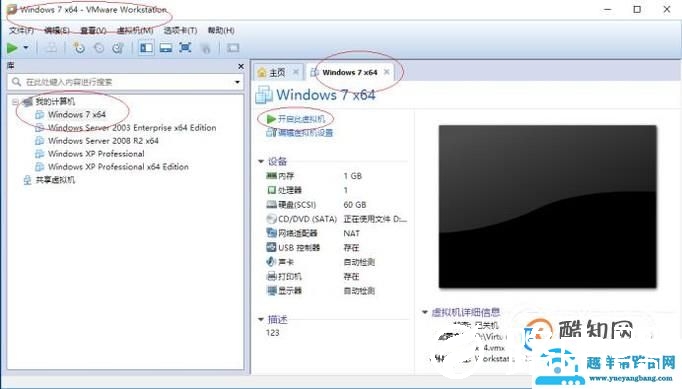Toggle the thumbnail bar toolbar icon
This screenshot has width=682, height=389.
166,48
